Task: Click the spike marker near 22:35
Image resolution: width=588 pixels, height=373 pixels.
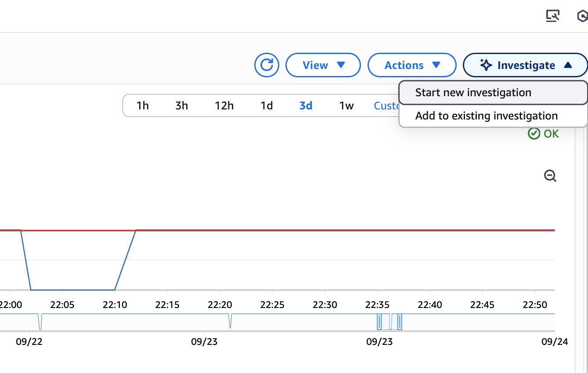Action: coord(379,322)
